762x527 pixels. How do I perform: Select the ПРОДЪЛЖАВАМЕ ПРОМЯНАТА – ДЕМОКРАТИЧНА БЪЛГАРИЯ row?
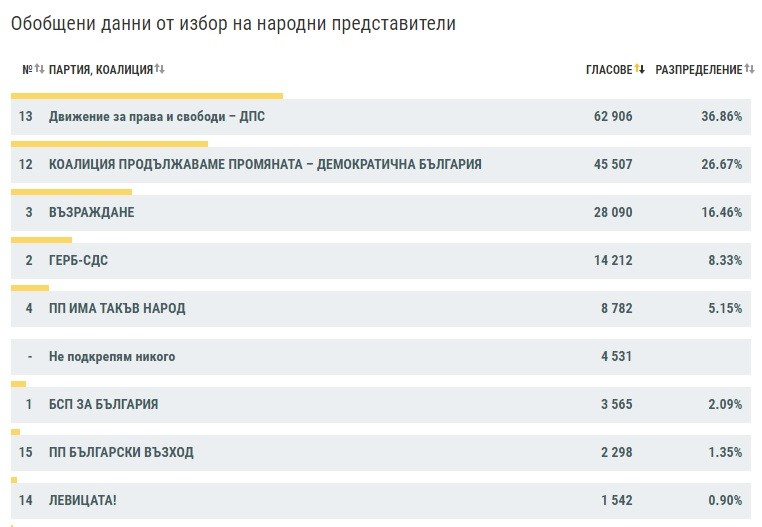click(265, 165)
